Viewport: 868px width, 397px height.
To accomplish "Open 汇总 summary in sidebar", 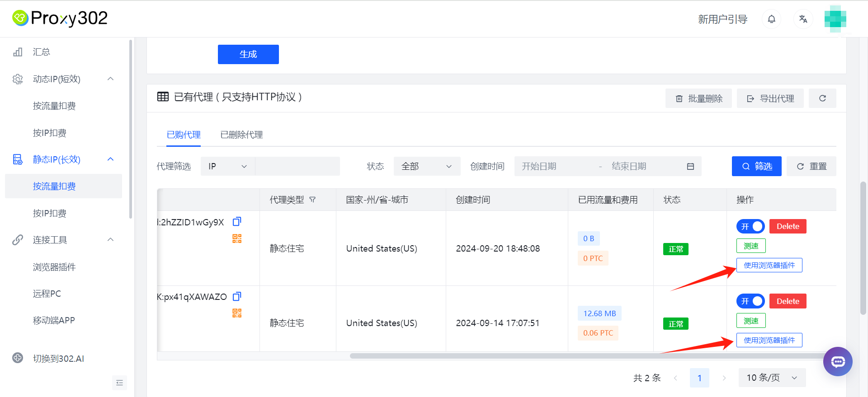I will (41, 52).
